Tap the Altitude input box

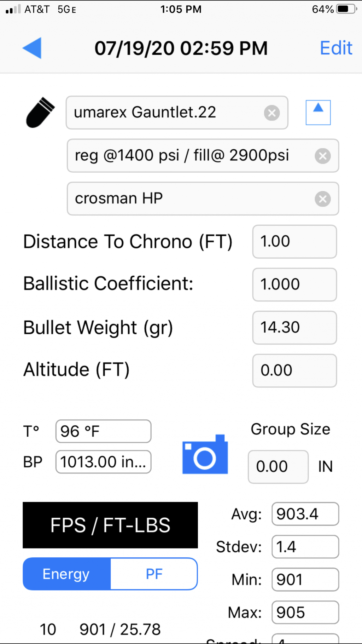tap(294, 370)
